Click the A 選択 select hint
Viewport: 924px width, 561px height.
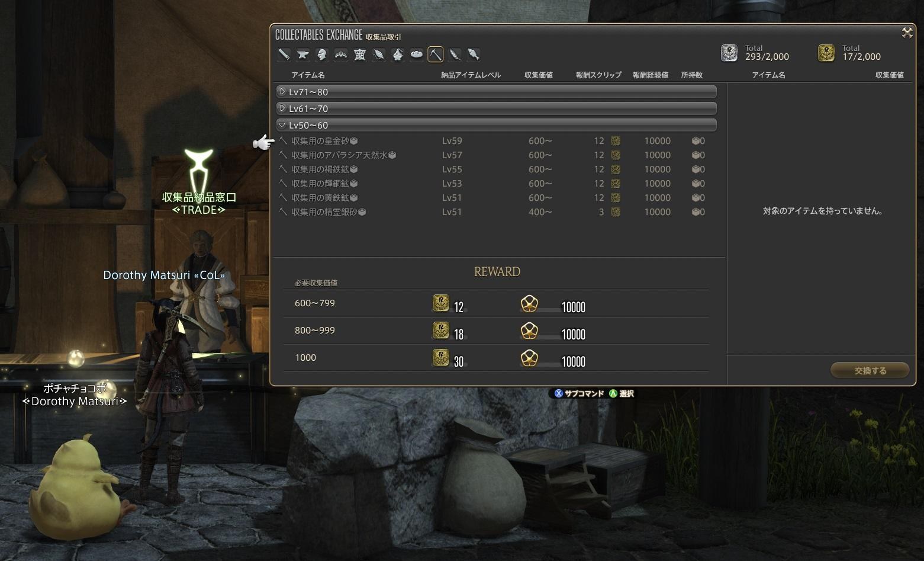click(622, 393)
